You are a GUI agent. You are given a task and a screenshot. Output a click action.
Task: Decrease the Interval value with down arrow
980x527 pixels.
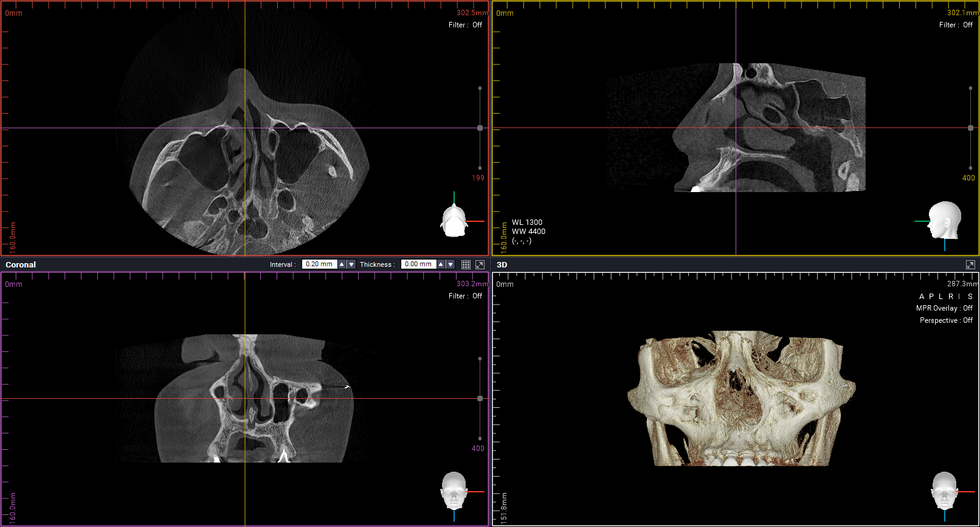coord(351,264)
